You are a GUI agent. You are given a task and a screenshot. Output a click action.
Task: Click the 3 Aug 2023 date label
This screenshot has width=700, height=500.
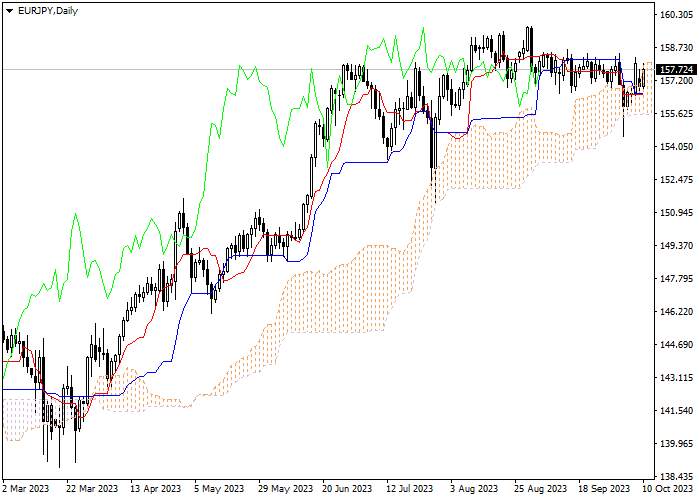474,489
